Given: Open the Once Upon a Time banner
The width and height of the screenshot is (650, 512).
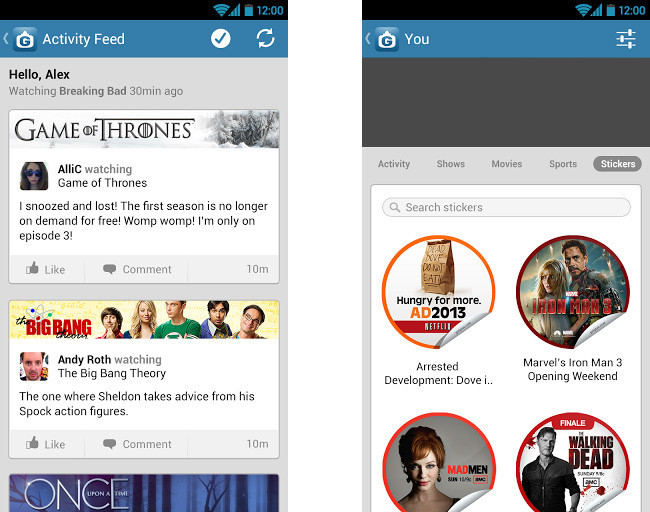Looking at the screenshot, I should point(144,493).
